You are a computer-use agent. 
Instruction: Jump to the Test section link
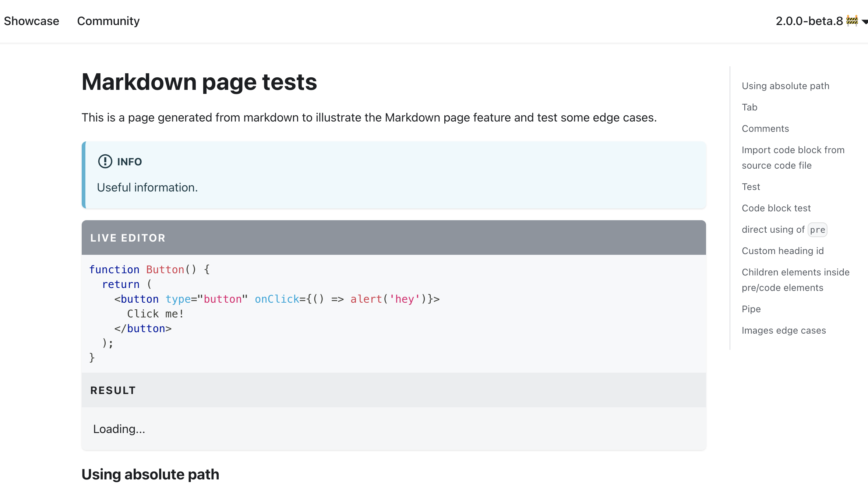(x=751, y=187)
